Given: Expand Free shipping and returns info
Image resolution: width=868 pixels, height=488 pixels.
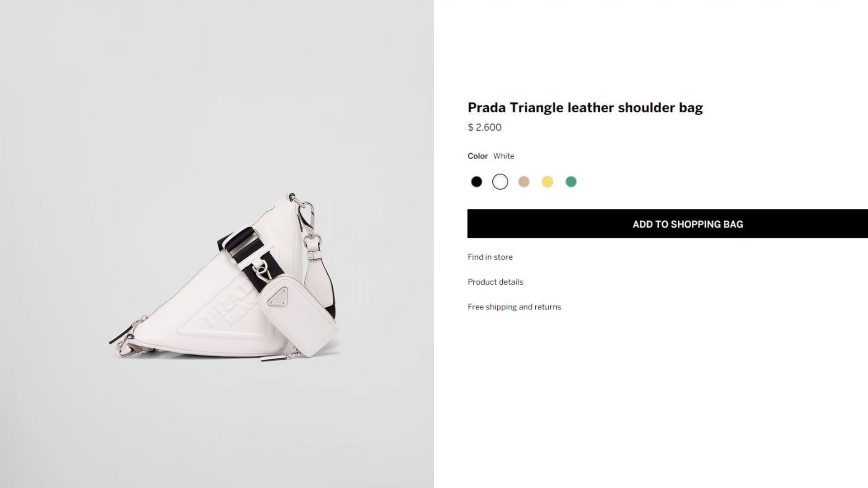Looking at the screenshot, I should (514, 307).
